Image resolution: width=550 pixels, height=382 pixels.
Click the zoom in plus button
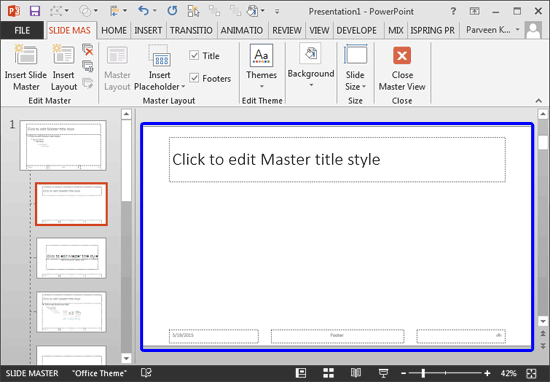[x=487, y=373]
